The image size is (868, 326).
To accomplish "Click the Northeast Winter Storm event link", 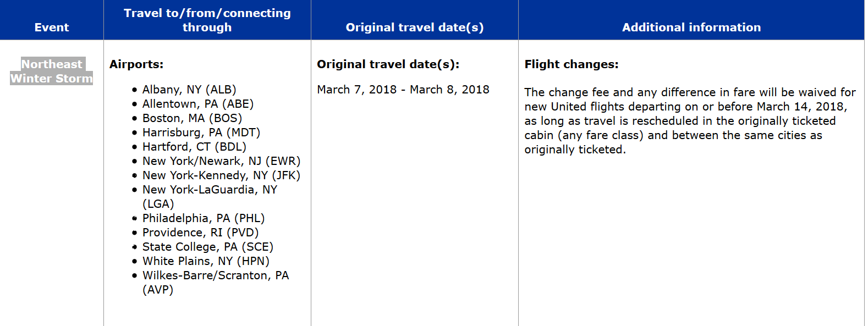I will point(52,71).
